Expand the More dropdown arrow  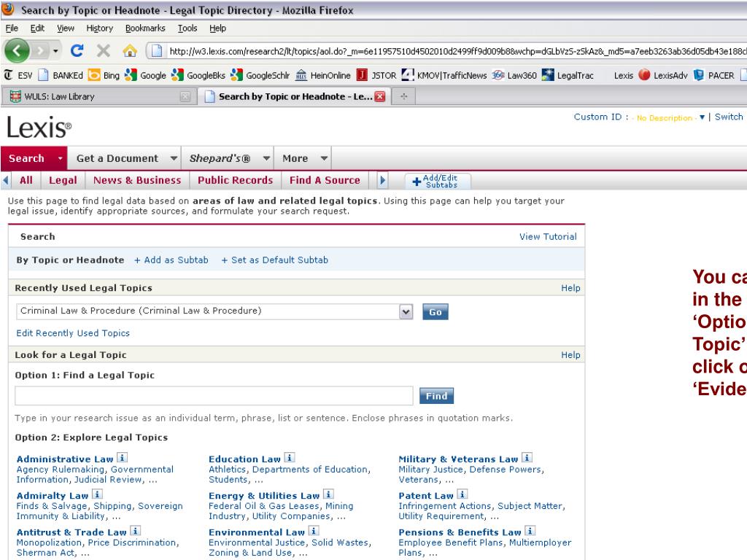click(324, 158)
